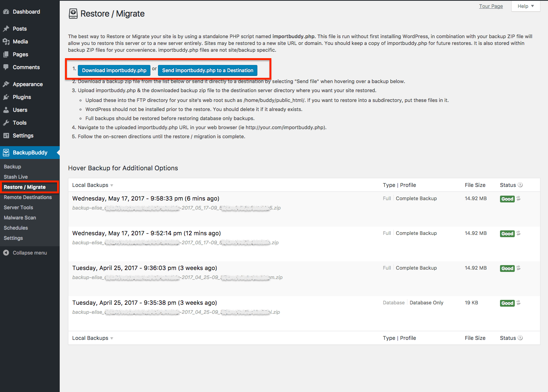Click the Good status badge for 9:58:33 pm backup
This screenshot has width=548, height=392.
(507, 199)
